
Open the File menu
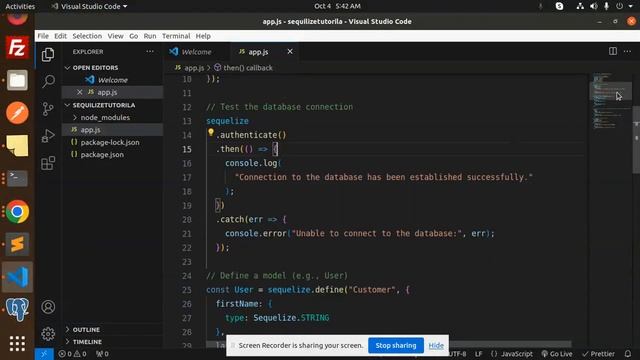pos(43,36)
